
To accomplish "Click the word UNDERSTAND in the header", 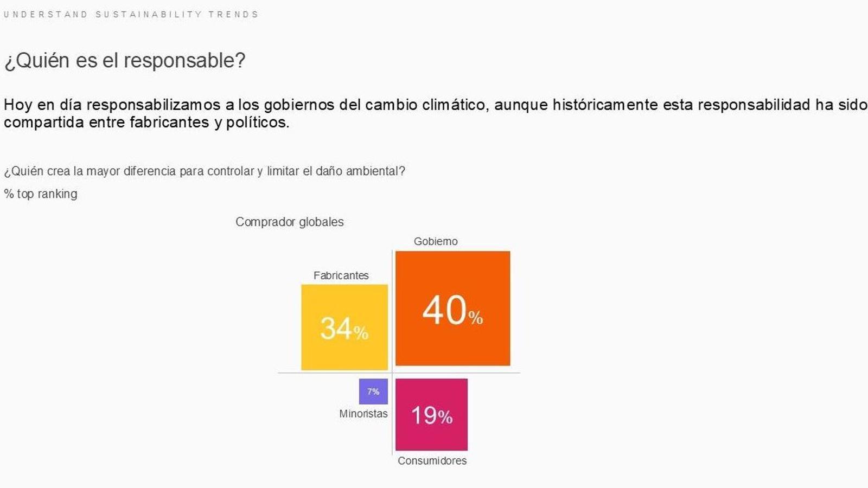I will pos(46,15).
